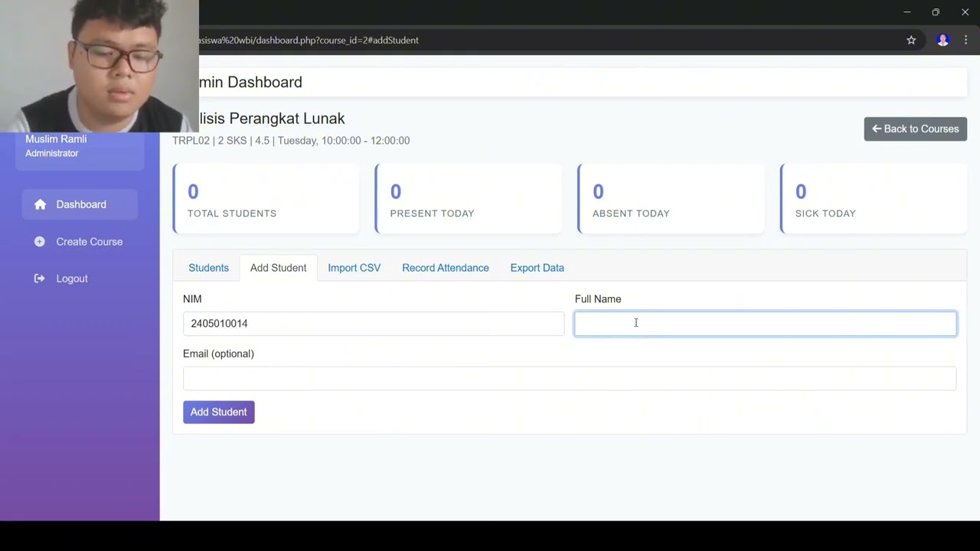Click the Dashboard home icon in sidebar
This screenshot has width=980, height=551.
(x=40, y=204)
